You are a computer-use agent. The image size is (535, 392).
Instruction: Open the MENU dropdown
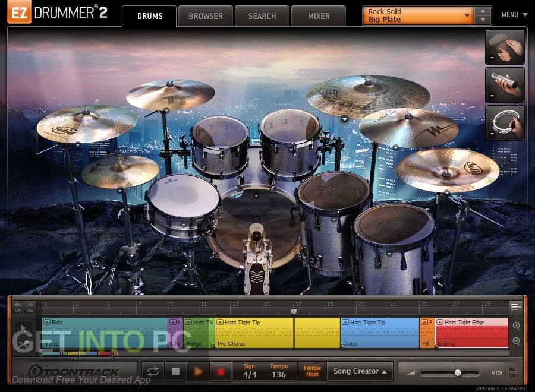tap(514, 15)
